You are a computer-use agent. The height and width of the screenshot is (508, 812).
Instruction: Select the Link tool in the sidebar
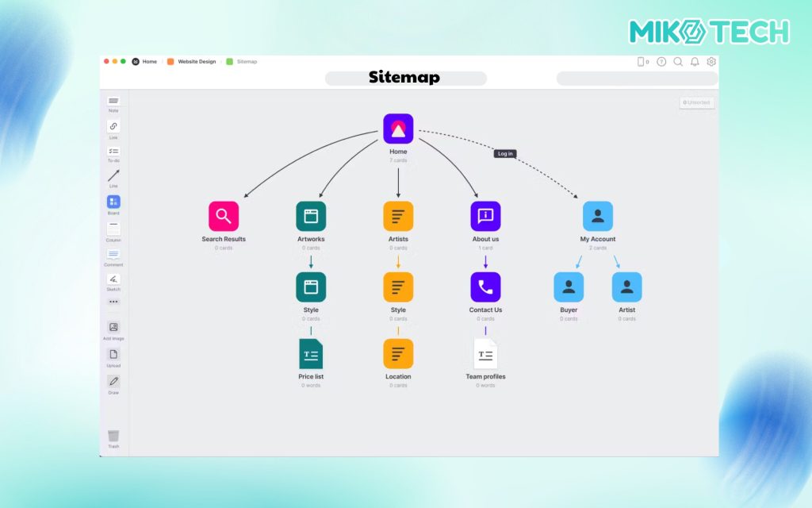113,126
